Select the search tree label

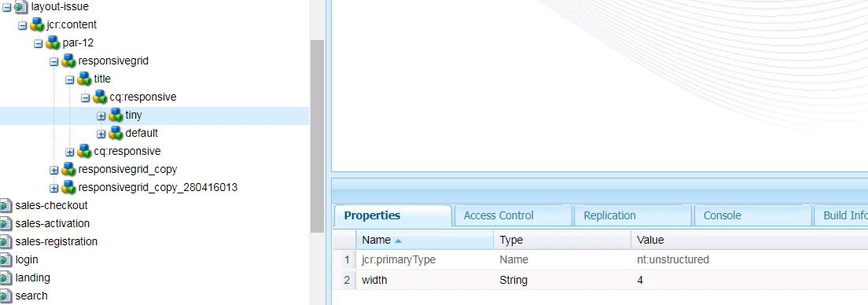pyautogui.click(x=31, y=296)
